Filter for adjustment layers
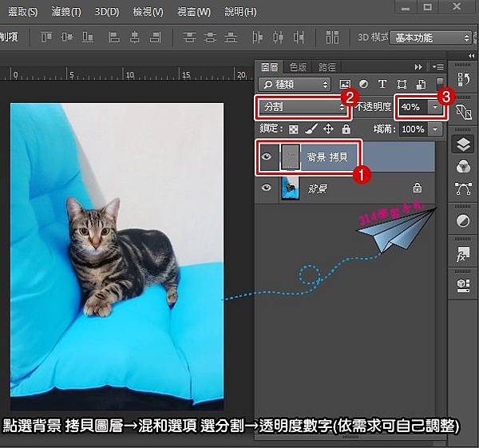 pos(363,84)
